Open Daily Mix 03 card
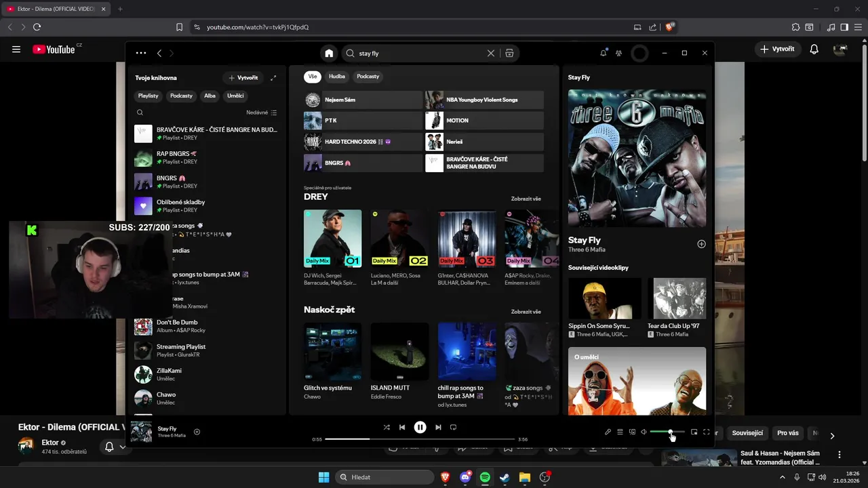 (x=467, y=247)
